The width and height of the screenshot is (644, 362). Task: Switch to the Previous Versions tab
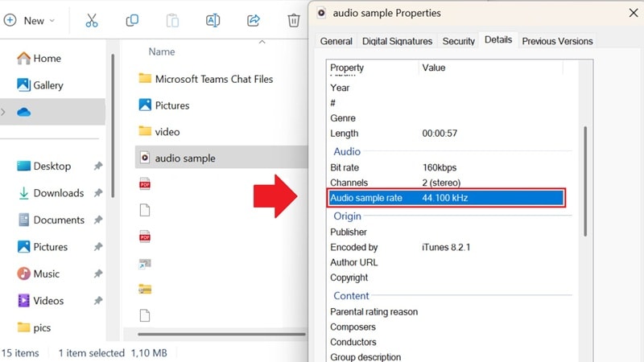(x=557, y=41)
